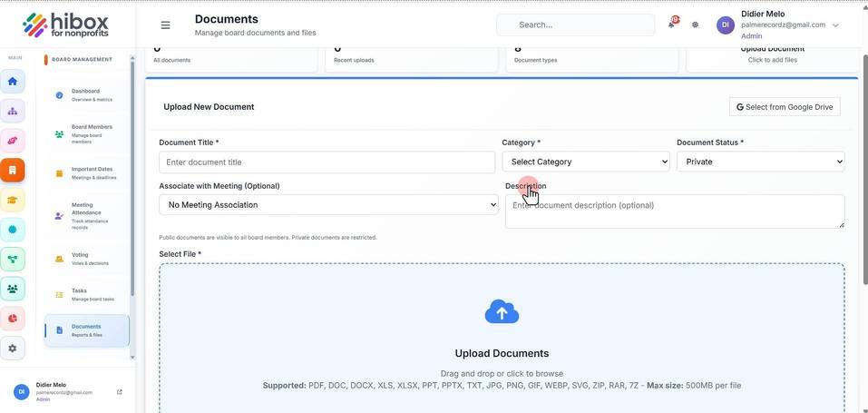Click the DI avatar in the sidebar footer

coord(22,391)
